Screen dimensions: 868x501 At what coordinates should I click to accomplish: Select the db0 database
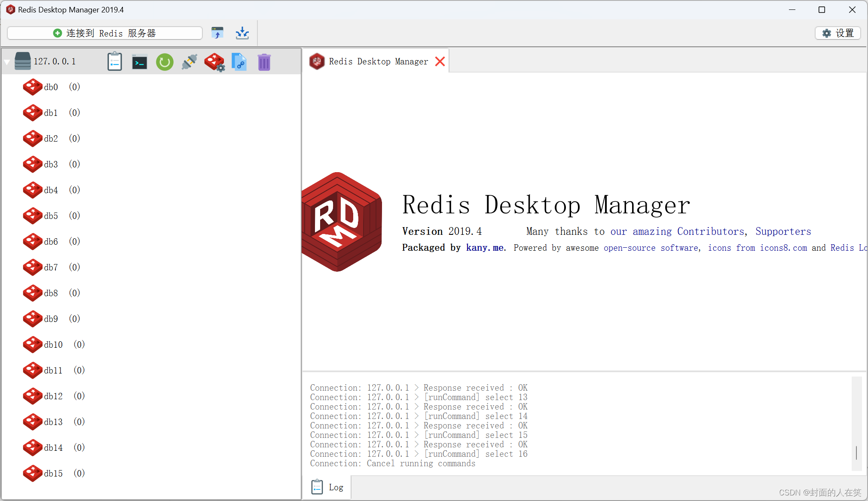[51, 87]
